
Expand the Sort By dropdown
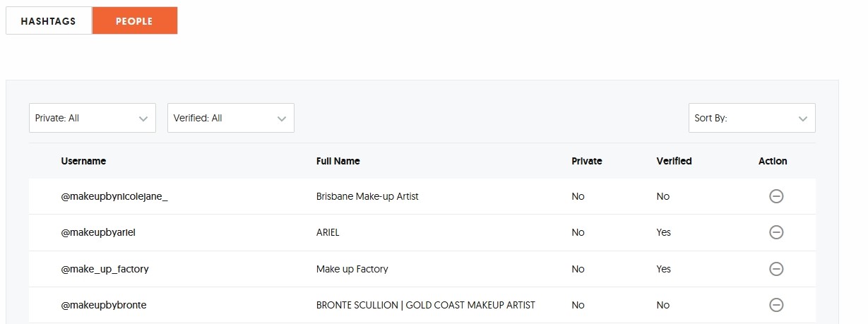coord(751,118)
